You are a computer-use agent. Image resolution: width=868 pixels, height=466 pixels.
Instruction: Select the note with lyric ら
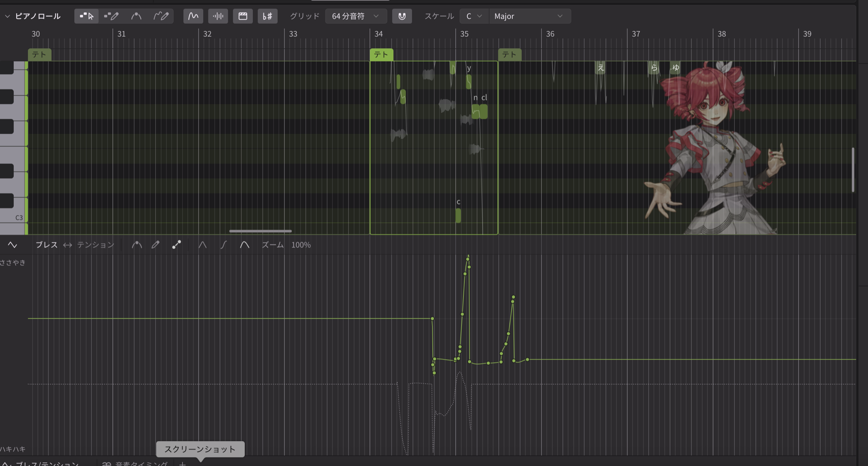tap(654, 67)
